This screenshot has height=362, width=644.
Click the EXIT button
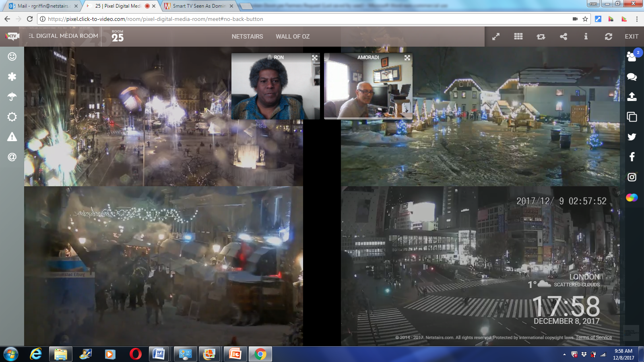632,37
